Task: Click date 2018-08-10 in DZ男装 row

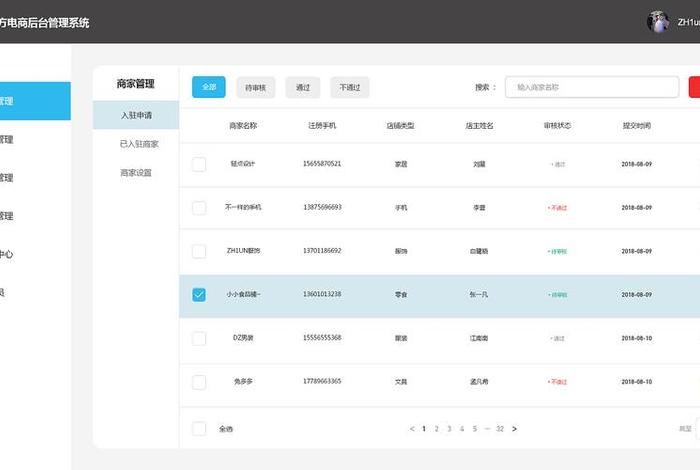Action: tap(637, 338)
